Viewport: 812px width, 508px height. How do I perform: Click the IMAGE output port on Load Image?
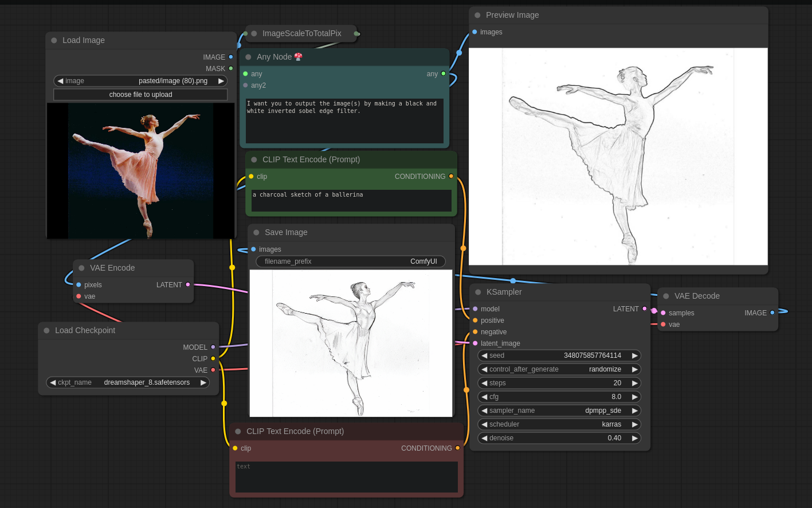pos(231,57)
